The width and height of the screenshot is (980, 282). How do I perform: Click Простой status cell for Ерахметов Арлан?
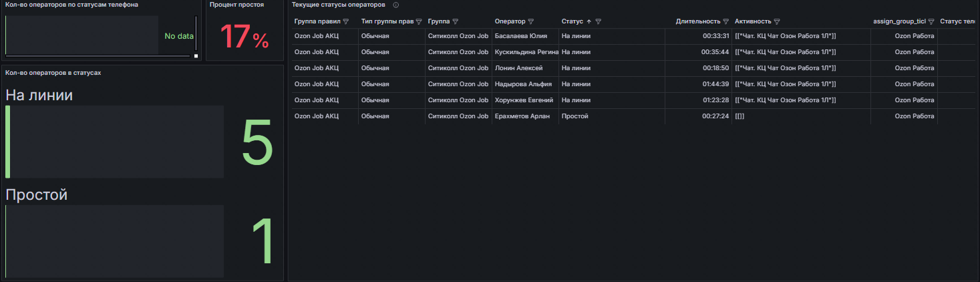tap(575, 116)
